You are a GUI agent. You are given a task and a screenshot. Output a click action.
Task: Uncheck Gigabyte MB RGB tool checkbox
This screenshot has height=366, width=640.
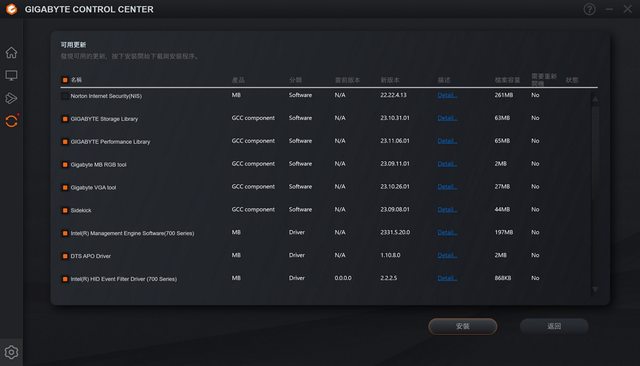(x=64, y=164)
